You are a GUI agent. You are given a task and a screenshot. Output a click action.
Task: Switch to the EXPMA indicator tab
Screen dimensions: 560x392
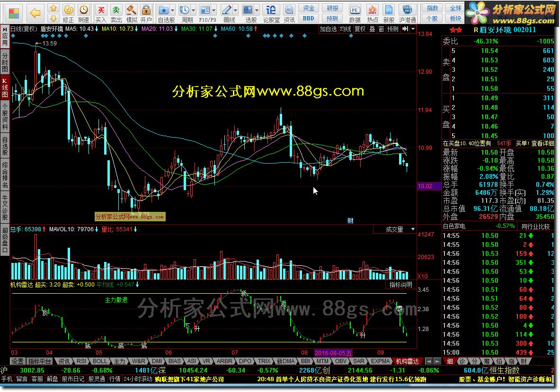click(381, 361)
